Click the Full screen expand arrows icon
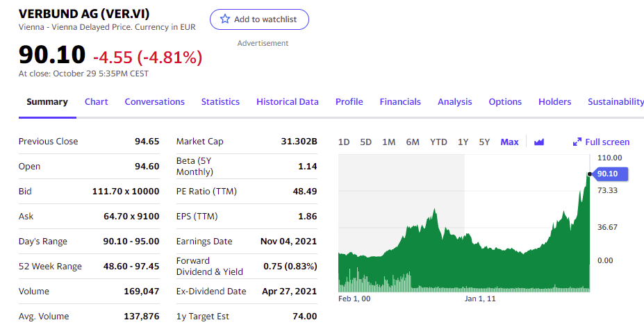The width and height of the screenshot is (644, 336). [x=577, y=142]
